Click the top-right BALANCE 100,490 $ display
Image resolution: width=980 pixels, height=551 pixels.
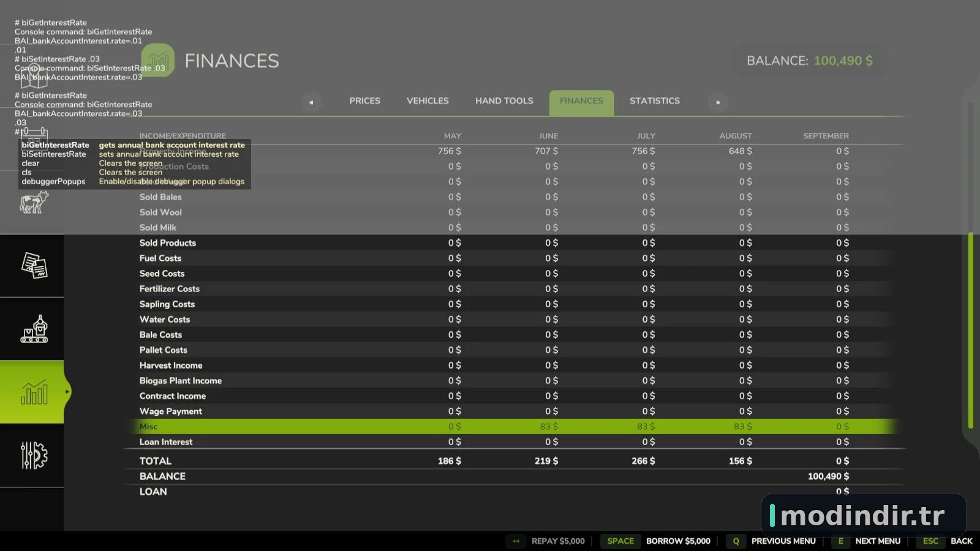pos(810,61)
